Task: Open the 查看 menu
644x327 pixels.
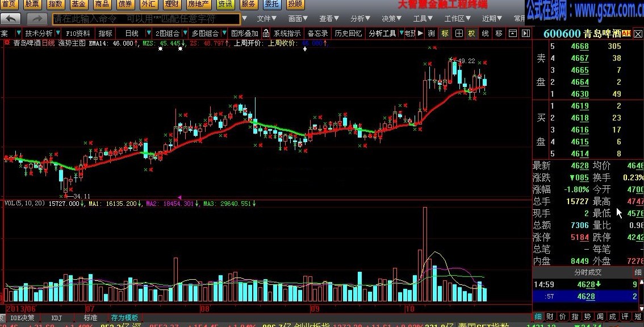Action: point(329,19)
